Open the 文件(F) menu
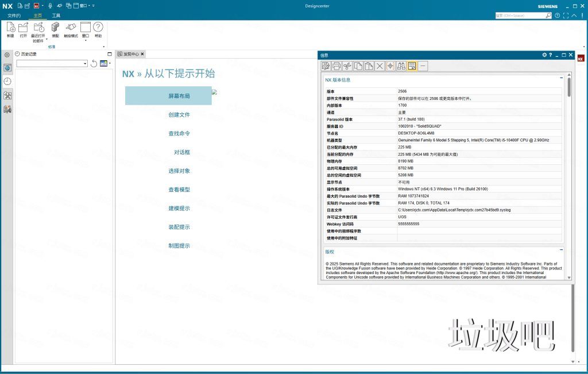Image resolution: width=588 pixels, height=374 pixels. (14, 16)
